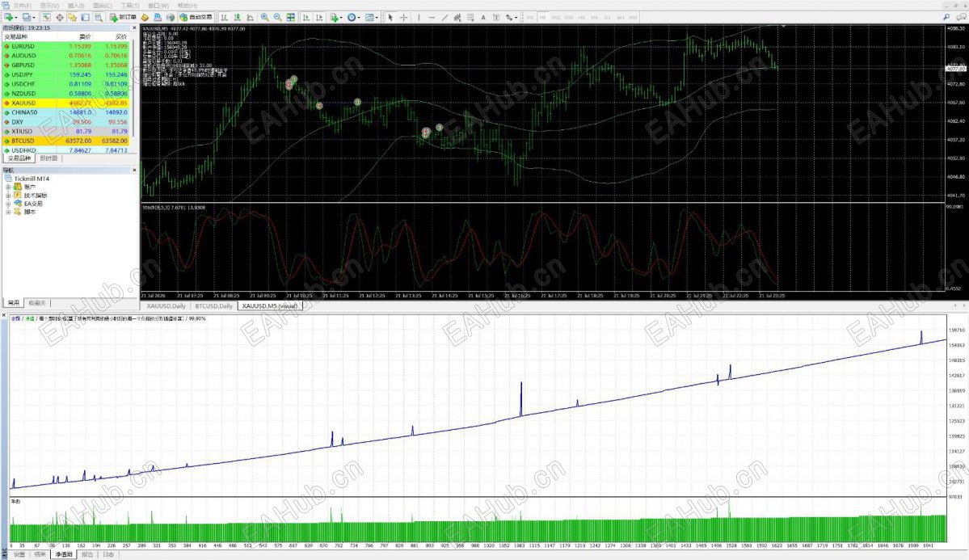Switch timeframe to H1
The image size is (969, 560).
pos(582,17)
